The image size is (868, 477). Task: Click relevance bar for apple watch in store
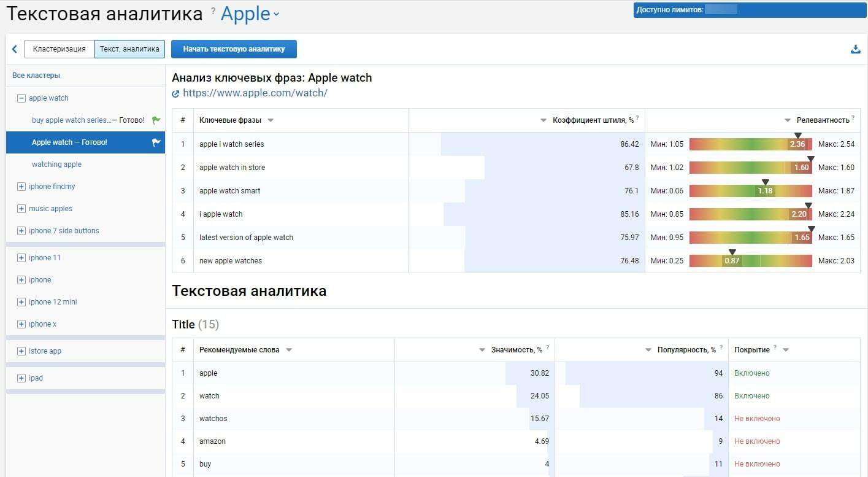click(x=751, y=168)
